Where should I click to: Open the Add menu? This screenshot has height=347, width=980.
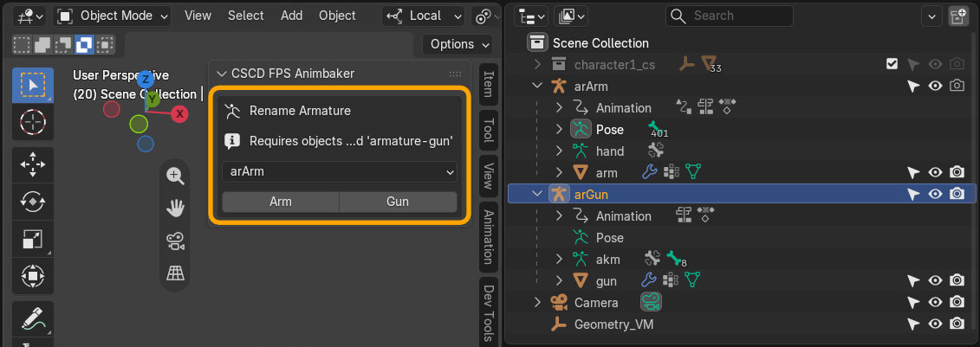click(291, 16)
